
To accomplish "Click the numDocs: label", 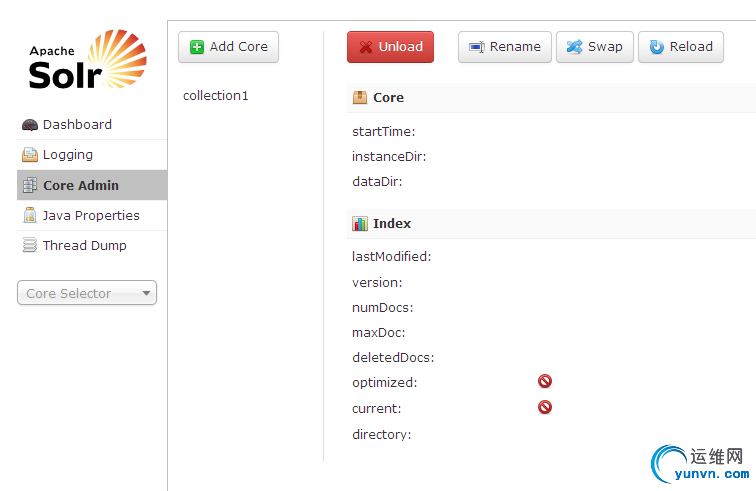I will tap(383, 308).
